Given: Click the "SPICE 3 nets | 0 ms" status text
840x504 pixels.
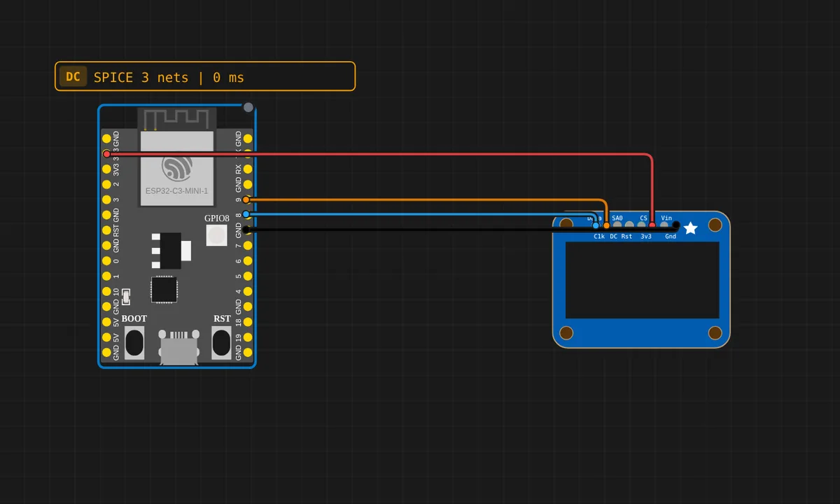Looking at the screenshot, I should click(169, 77).
